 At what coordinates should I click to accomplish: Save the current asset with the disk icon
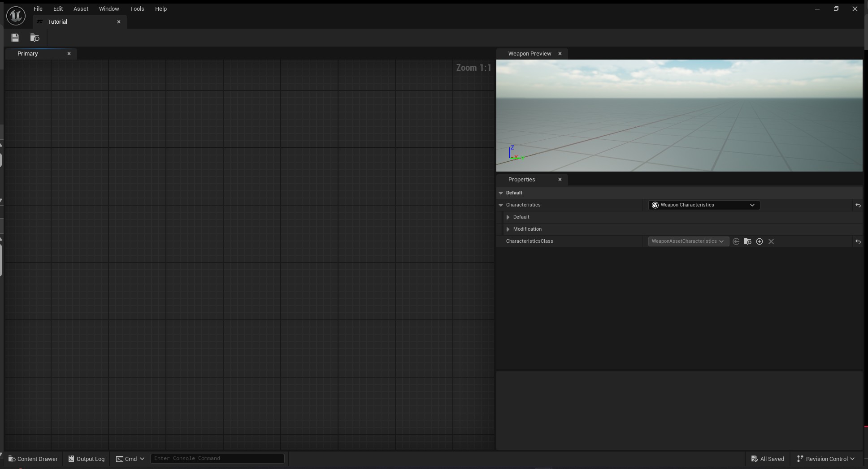tap(15, 38)
